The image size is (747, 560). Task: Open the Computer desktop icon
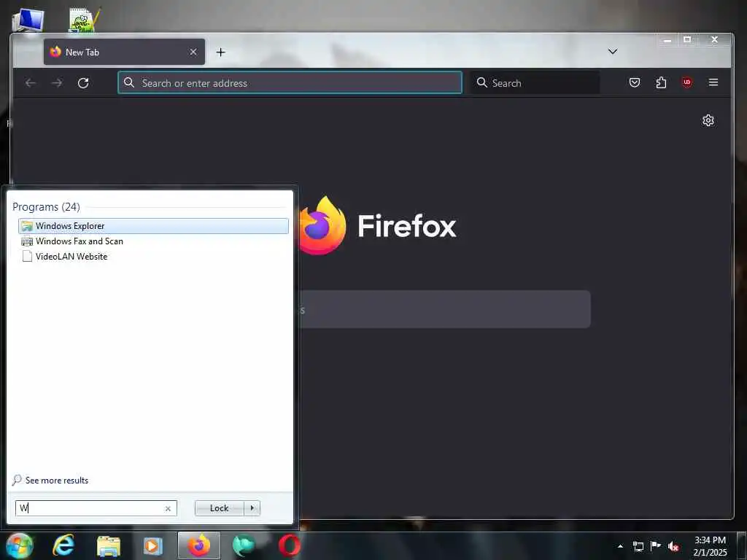pyautogui.click(x=28, y=20)
